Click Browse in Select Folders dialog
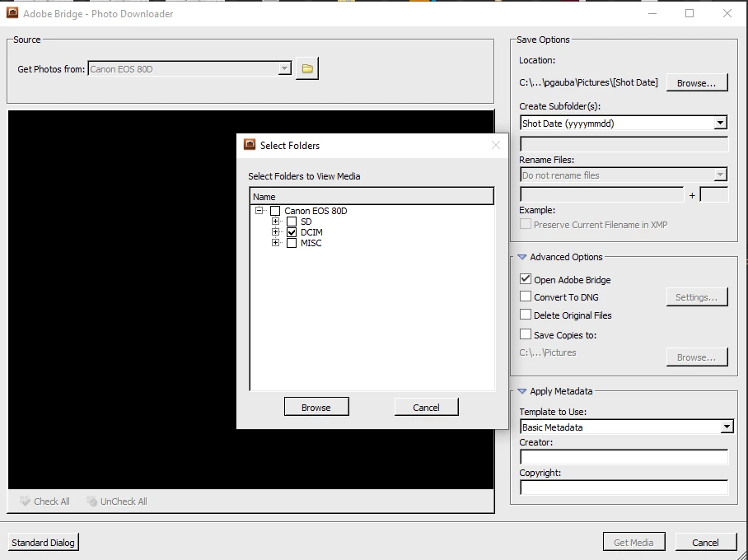Screen dimensions: 748x560 tap(316, 407)
